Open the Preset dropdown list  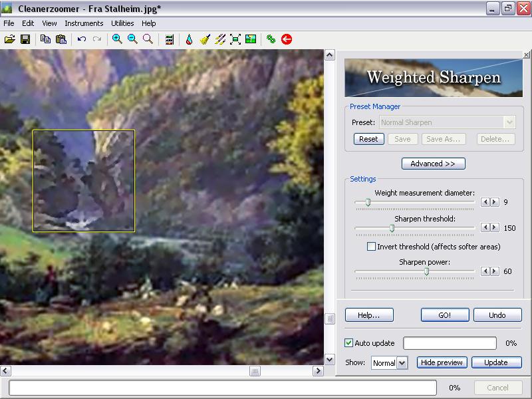tap(509, 122)
